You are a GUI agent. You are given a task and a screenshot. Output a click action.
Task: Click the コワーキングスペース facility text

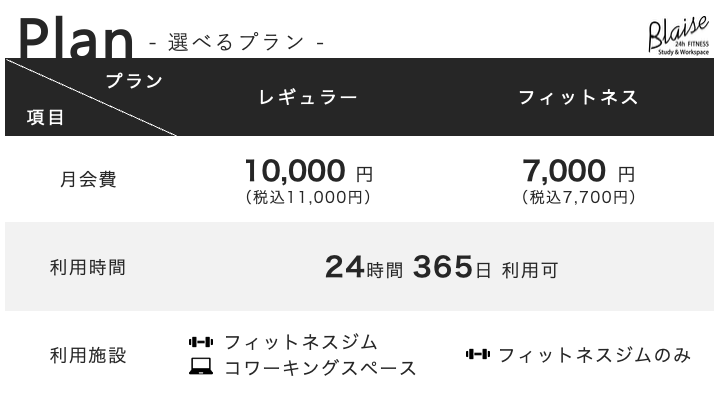[x=320, y=368]
